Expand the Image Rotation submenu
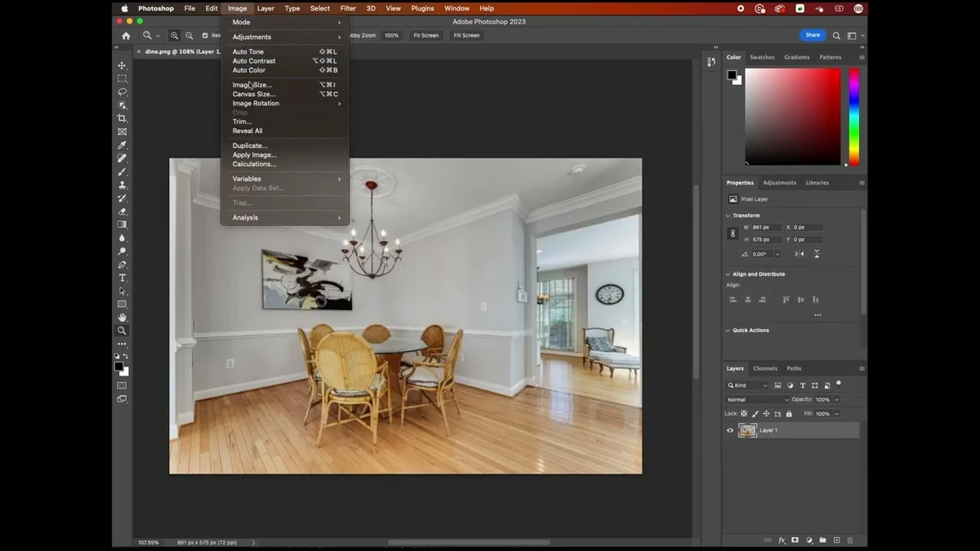The width and height of the screenshot is (980, 551). pos(256,103)
